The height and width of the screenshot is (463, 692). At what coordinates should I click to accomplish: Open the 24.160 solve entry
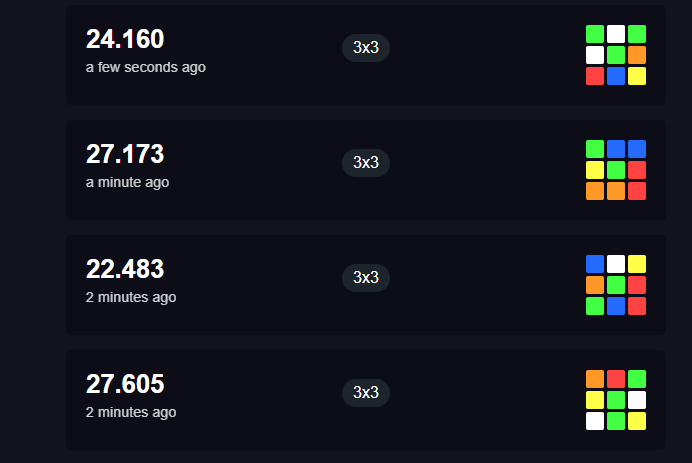pyautogui.click(x=366, y=55)
